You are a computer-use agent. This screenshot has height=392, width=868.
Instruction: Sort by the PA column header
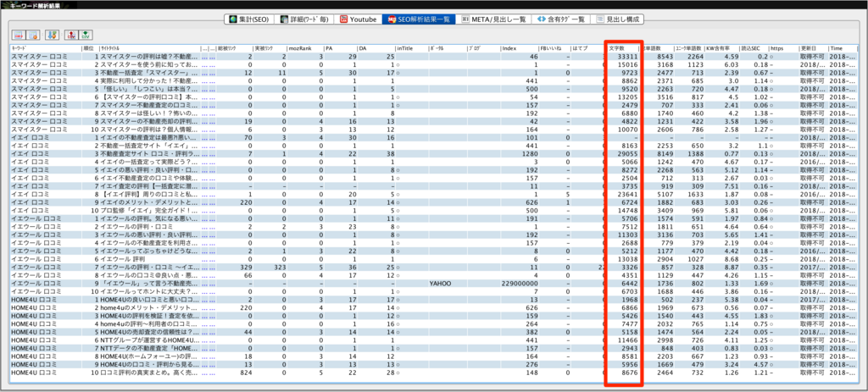click(x=341, y=48)
